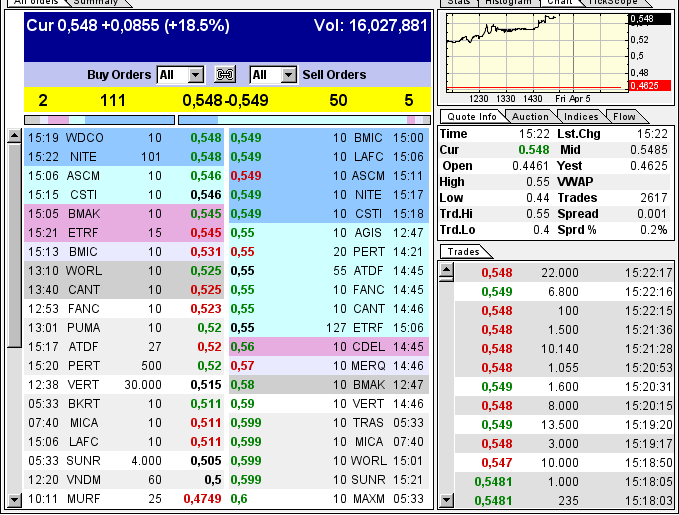Click the best bid/ask 0,548-0,549 display

[x=225, y=100]
